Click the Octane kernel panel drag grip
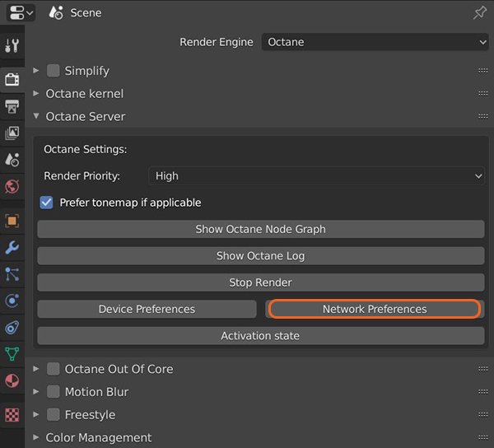Screen dimensions: 494x448 pyautogui.click(x=482, y=94)
